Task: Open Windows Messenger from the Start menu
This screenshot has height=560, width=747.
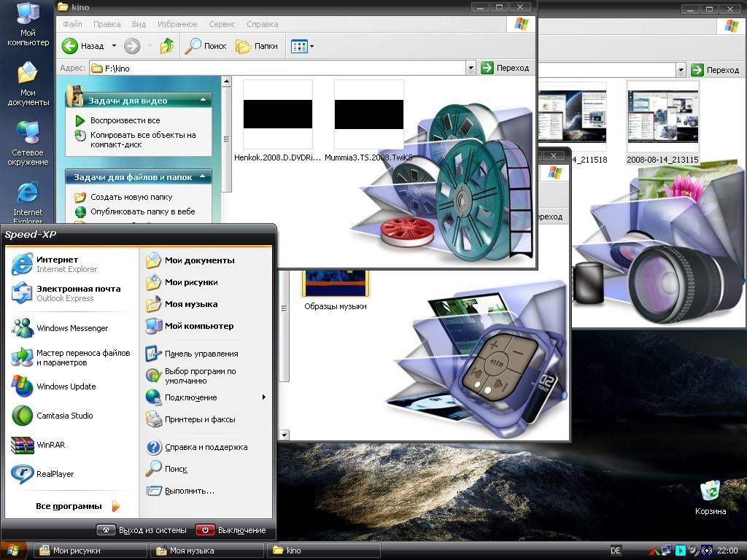Action: pos(71,328)
